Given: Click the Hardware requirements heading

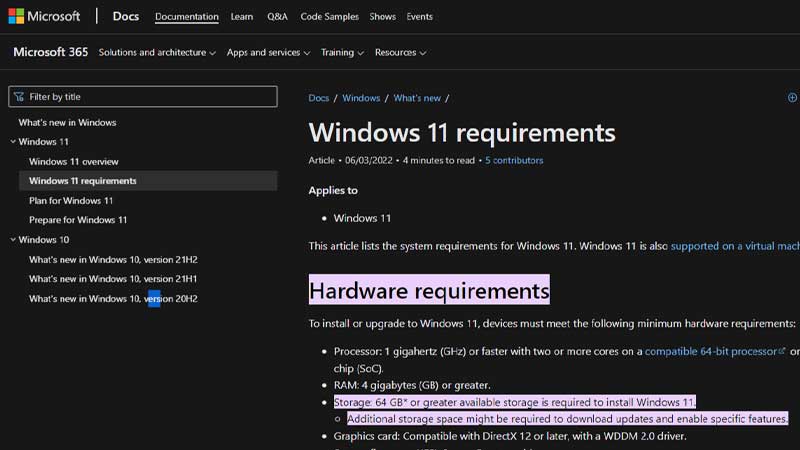Looking at the screenshot, I should (x=429, y=290).
